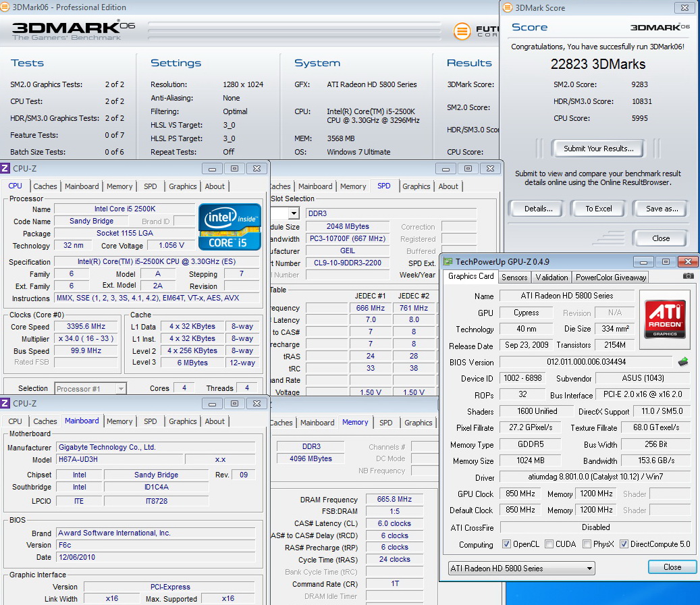Click the Futuremark orange logo icon
The height and width of the screenshot is (605, 700).
[x=462, y=31]
